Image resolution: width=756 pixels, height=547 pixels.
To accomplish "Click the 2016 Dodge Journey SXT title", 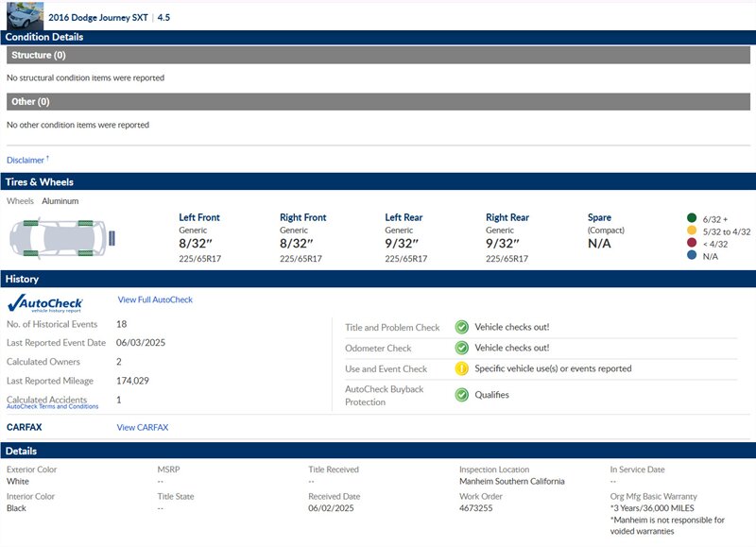I will pyautogui.click(x=95, y=17).
